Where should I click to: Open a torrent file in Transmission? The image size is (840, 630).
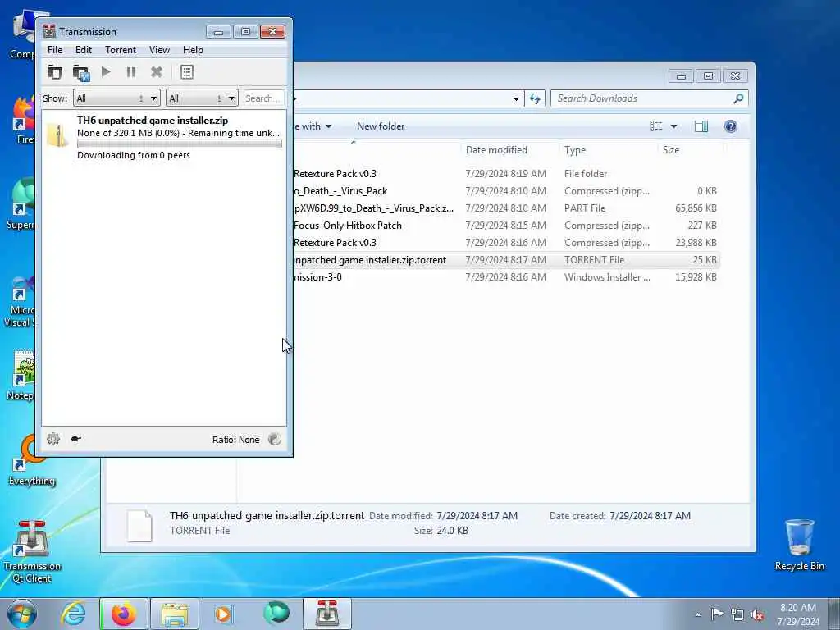tap(55, 72)
